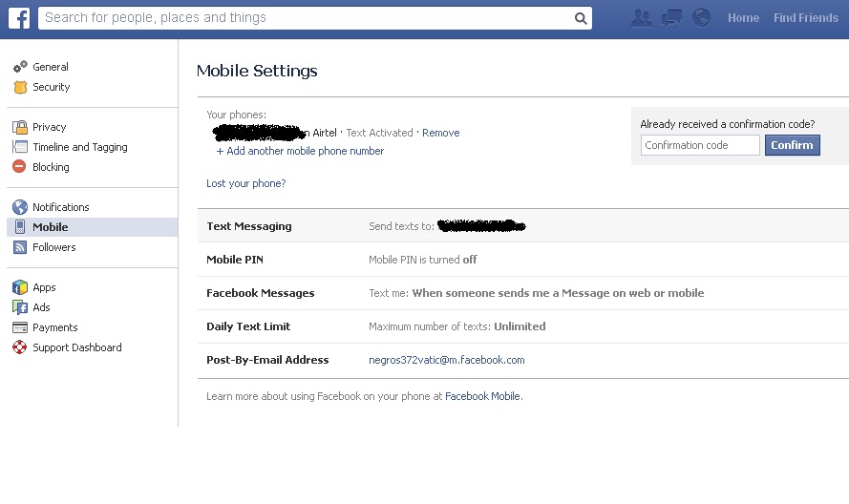Click the Home link in top bar
This screenshot has height=504, width=849.
pyautogui.click(x=743, y=18)
